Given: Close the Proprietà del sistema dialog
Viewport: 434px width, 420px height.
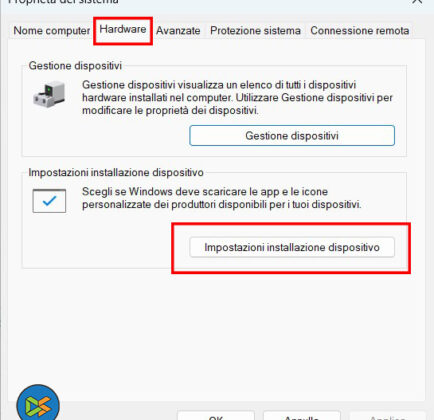Looking at the screenshot, I should click(x=417, y=2).
